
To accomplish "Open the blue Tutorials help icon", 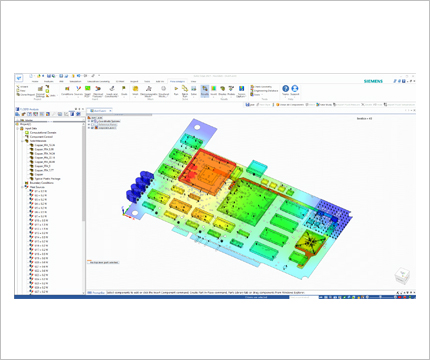I will (286, 90).
